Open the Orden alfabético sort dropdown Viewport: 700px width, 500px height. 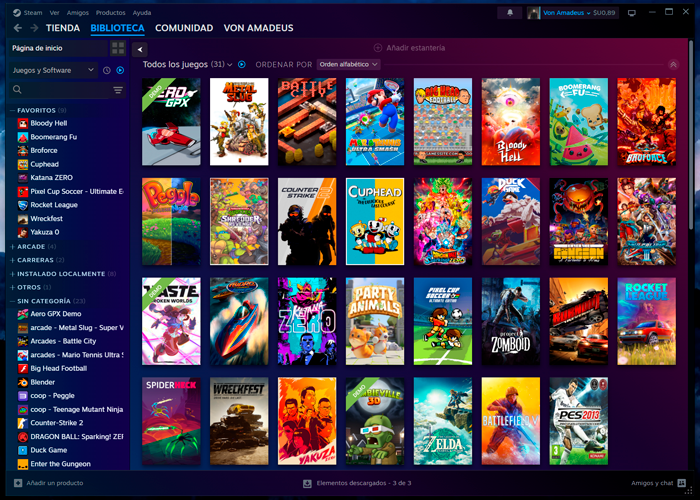348,64
